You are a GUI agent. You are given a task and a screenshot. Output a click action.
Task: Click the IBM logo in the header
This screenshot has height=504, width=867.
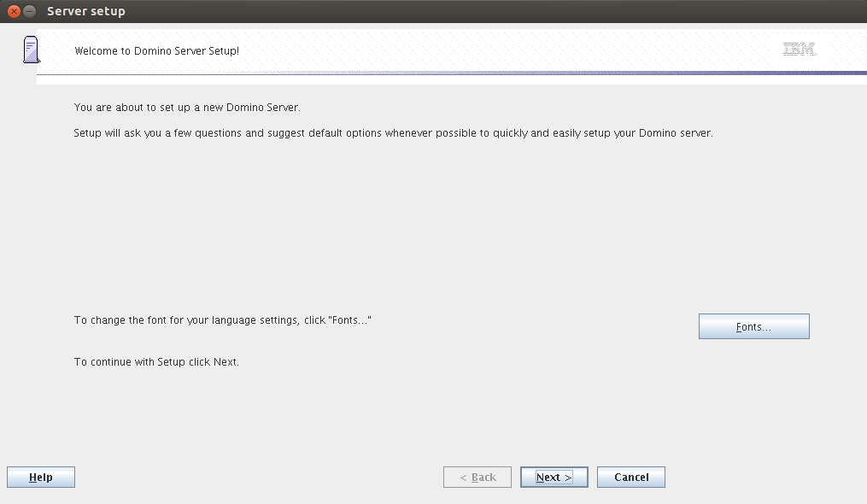coord(799,50)
